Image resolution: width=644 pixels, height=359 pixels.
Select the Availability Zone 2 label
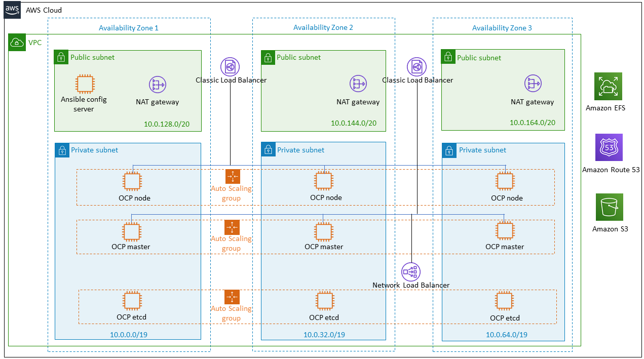pyautogui.click(x=323, y=27)
